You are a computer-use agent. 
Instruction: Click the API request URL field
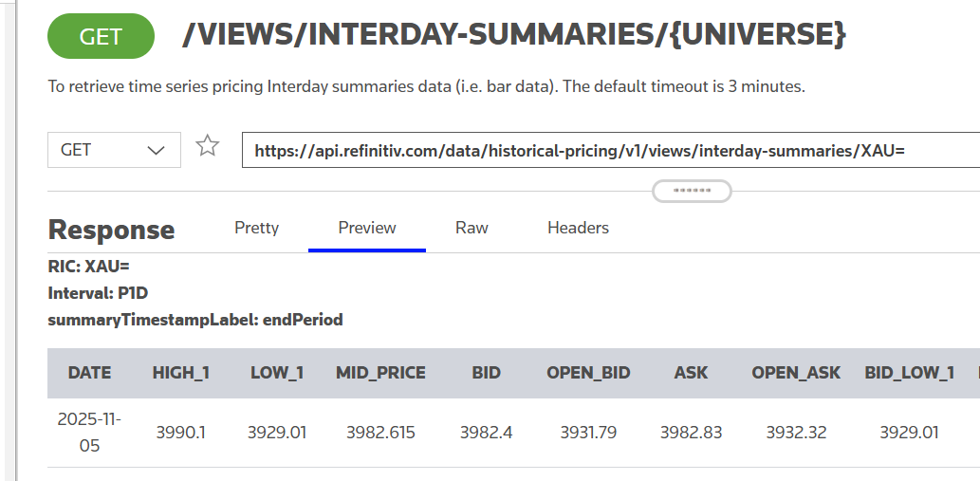(607, 150)
